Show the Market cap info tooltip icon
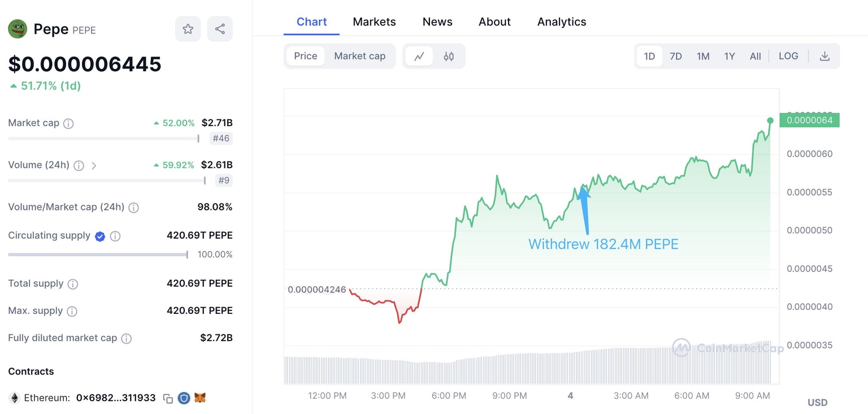Viewport: 868px width, 414px height. point(68,123)
